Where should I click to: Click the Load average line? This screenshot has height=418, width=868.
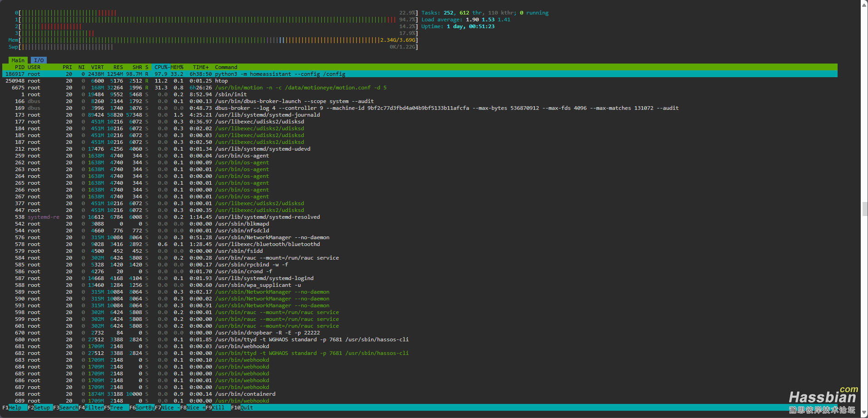(466, 20)
